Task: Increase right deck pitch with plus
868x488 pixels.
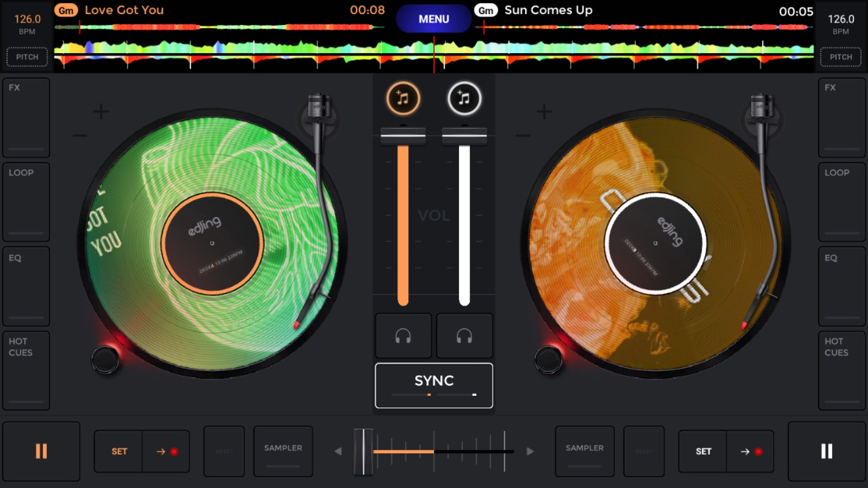Action: point(544,112)
